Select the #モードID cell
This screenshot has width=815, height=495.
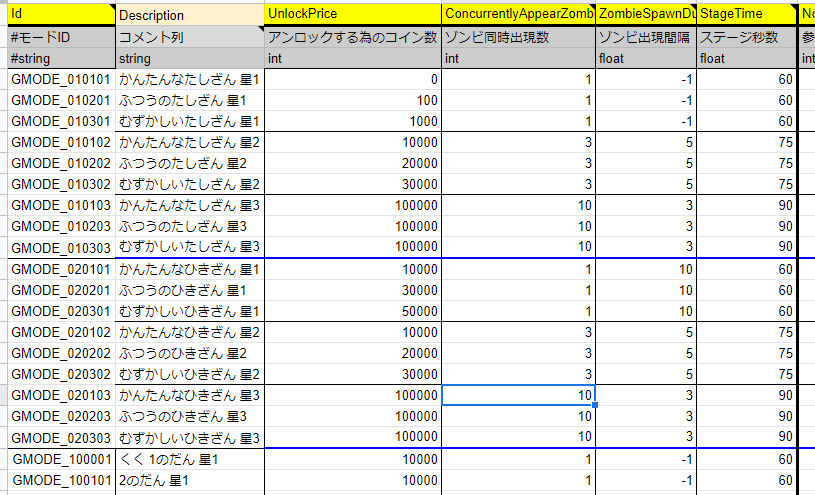coord(58,37)
